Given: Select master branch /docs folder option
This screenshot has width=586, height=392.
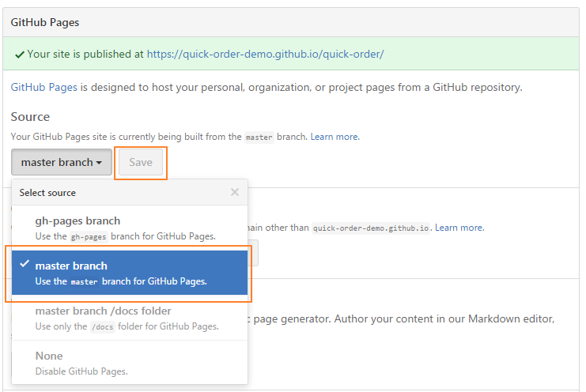Looking at the screenshot, I should pos(130,318).
